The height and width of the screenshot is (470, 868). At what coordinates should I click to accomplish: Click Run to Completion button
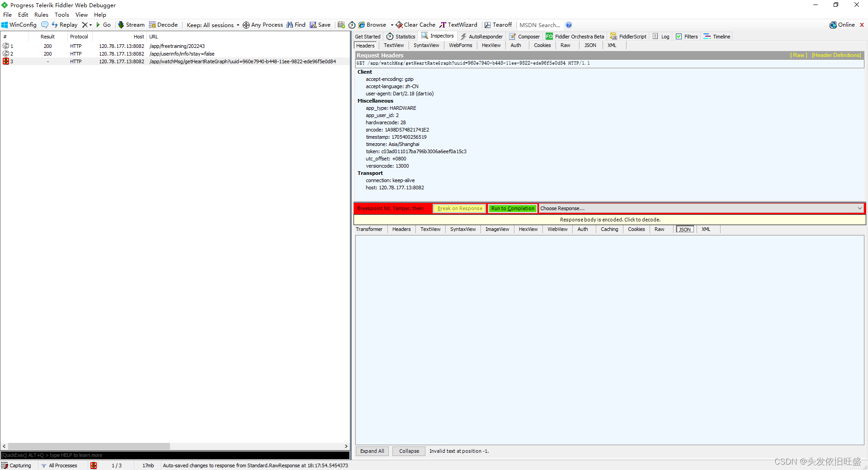(513, 208)
